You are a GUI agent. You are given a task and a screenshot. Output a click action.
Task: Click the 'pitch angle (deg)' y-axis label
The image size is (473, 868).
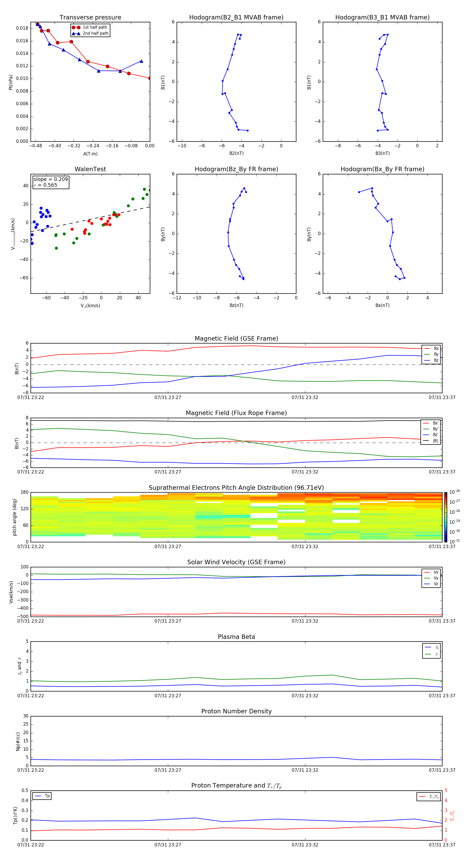(x=14, y=517)
